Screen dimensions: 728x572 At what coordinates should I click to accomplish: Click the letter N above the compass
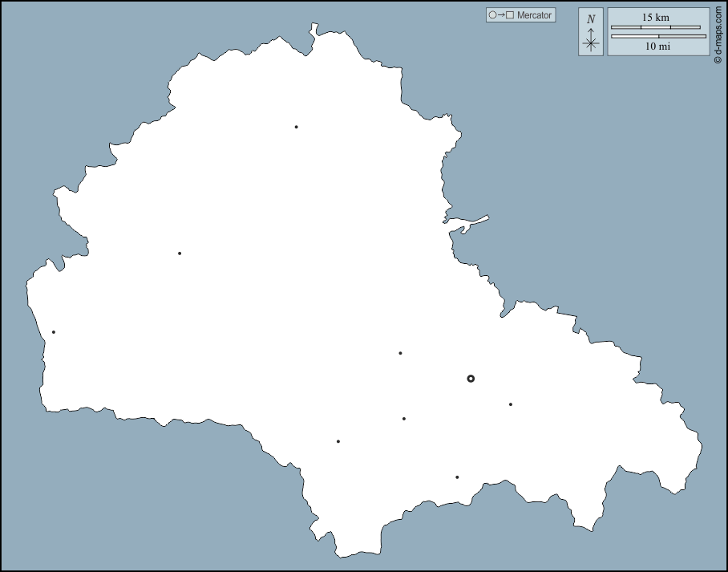click(x=591, y=19)
